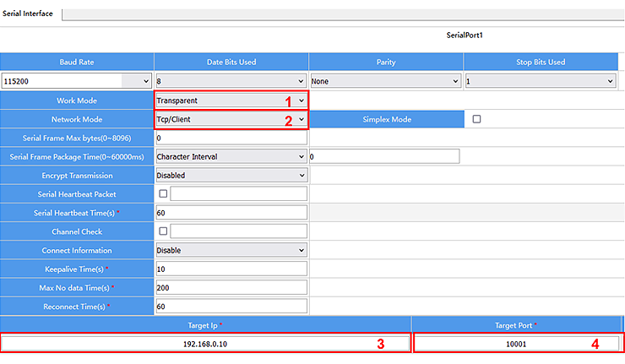Click the Serial Heartbeat Packet text field
This screenshot has width=625, height=364.
click(238, 193)
